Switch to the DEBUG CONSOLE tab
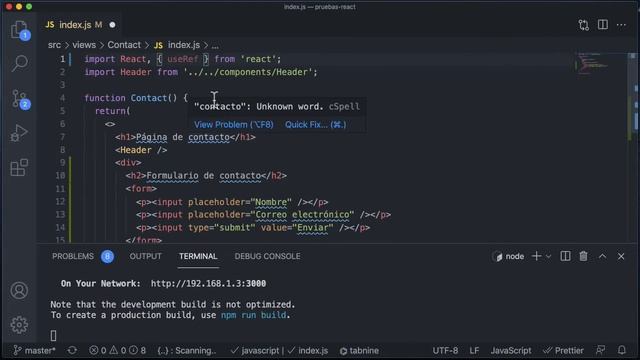 [x=267, y=256]
